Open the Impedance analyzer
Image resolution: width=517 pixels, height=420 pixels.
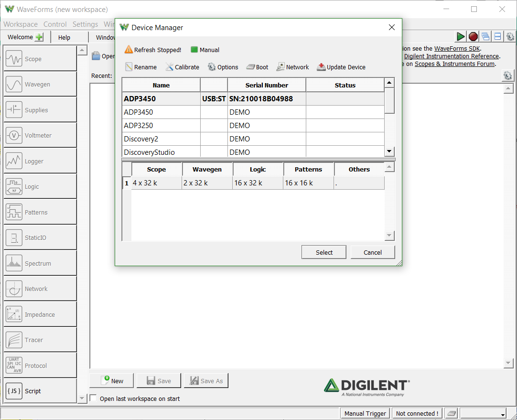40,314
